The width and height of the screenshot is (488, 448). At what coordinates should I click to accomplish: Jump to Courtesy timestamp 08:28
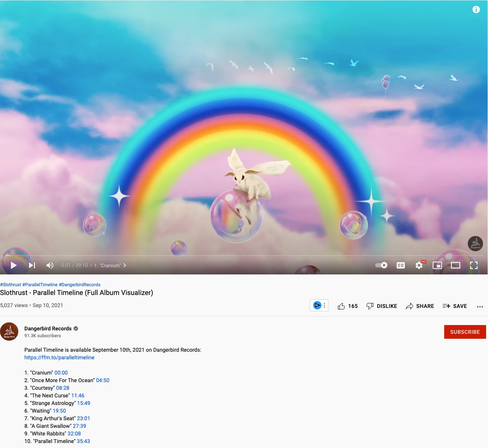click(x=62, y=388)
